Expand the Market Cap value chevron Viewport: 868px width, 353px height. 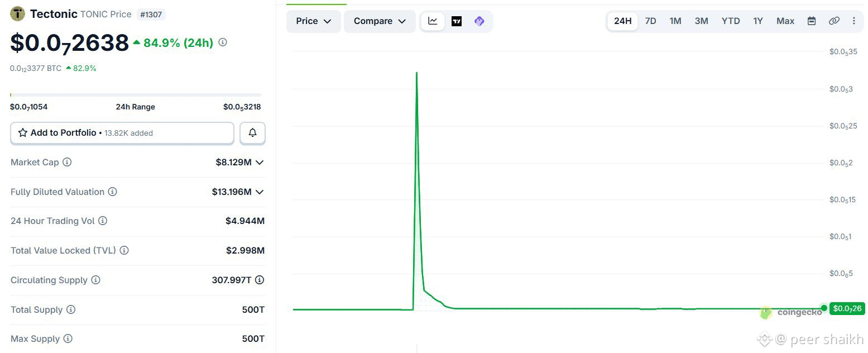coord(259,163)
